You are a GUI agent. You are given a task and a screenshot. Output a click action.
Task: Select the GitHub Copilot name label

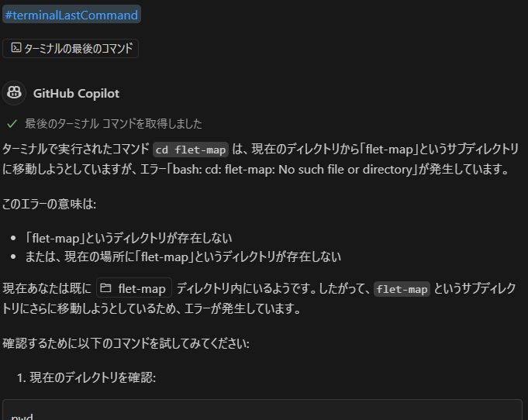(76, 93)
